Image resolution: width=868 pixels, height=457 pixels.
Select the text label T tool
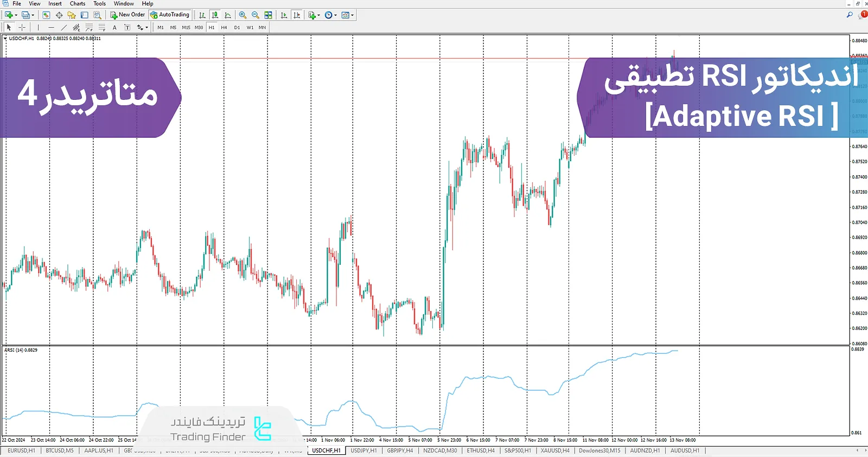127,27
